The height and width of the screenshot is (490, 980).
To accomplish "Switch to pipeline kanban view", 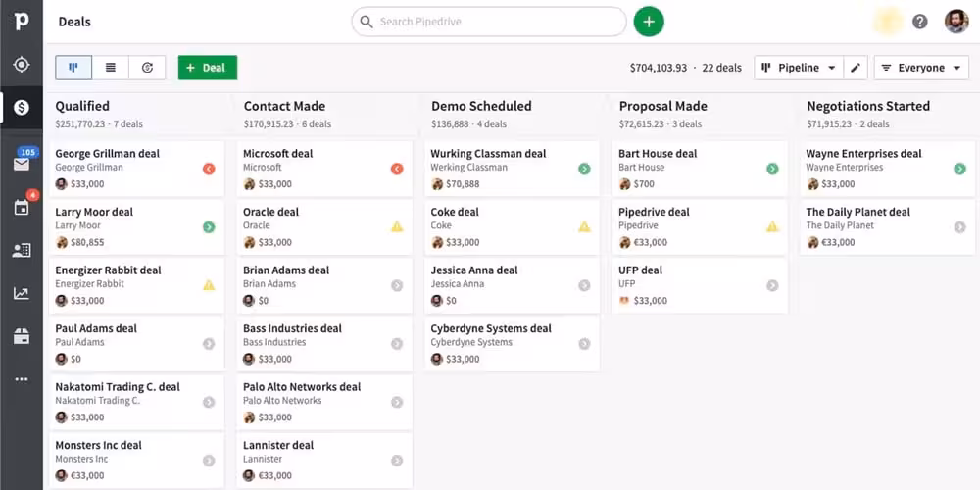I will pyautogui.click(x=73, y=68).
